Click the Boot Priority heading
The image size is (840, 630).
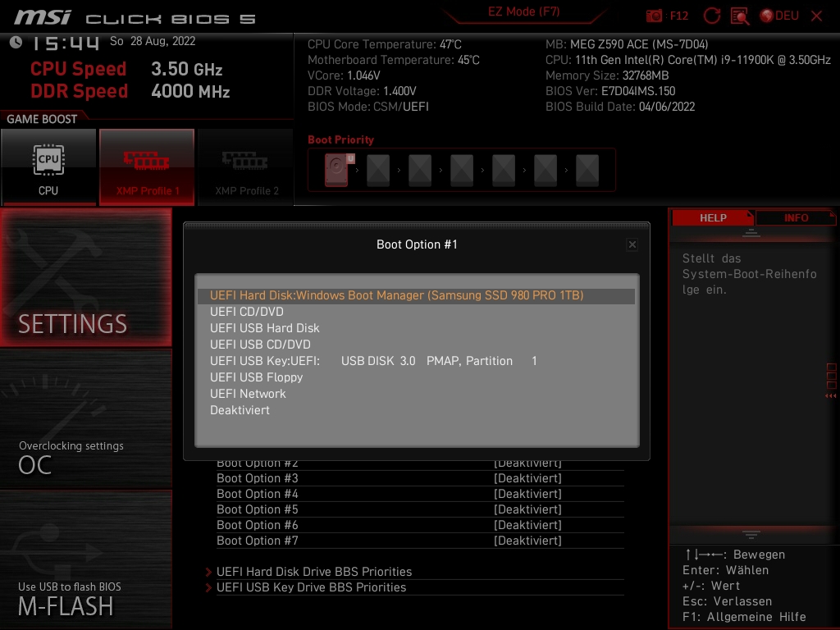pyautogui.click(x=340, y=139)
